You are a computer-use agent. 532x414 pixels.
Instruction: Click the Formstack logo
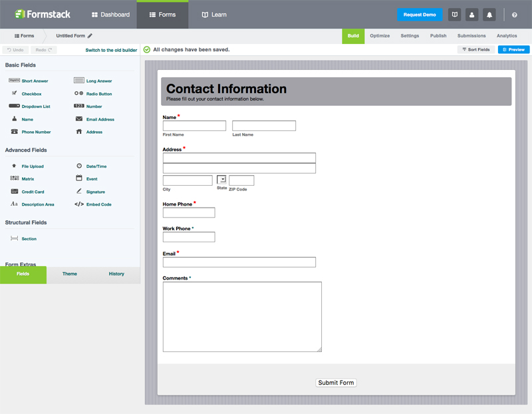pos(43,14)
